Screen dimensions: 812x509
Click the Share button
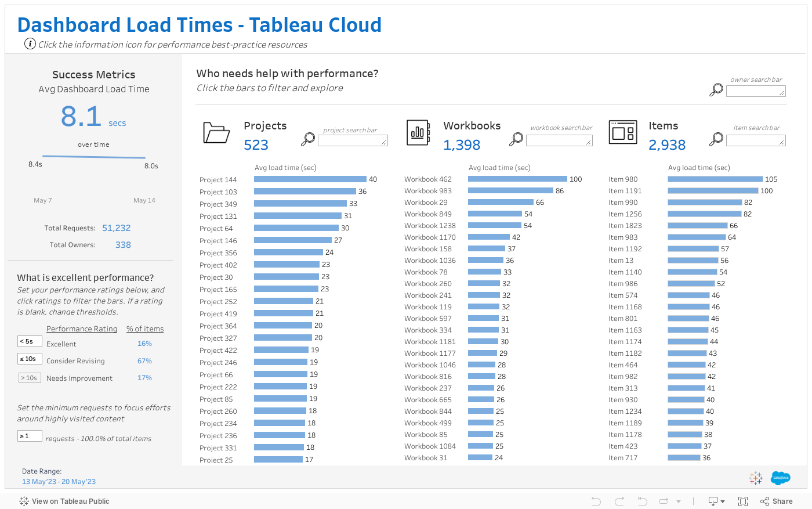click(777, 501)
